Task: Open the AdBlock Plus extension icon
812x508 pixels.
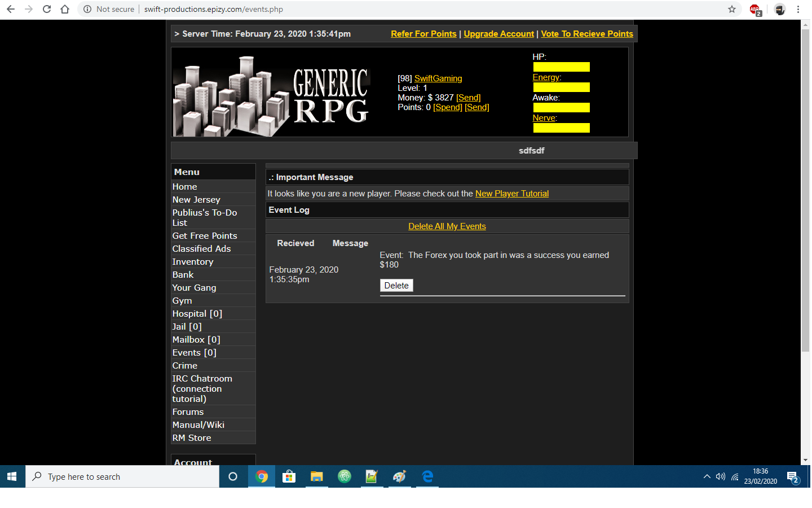Action: [754, 10]
